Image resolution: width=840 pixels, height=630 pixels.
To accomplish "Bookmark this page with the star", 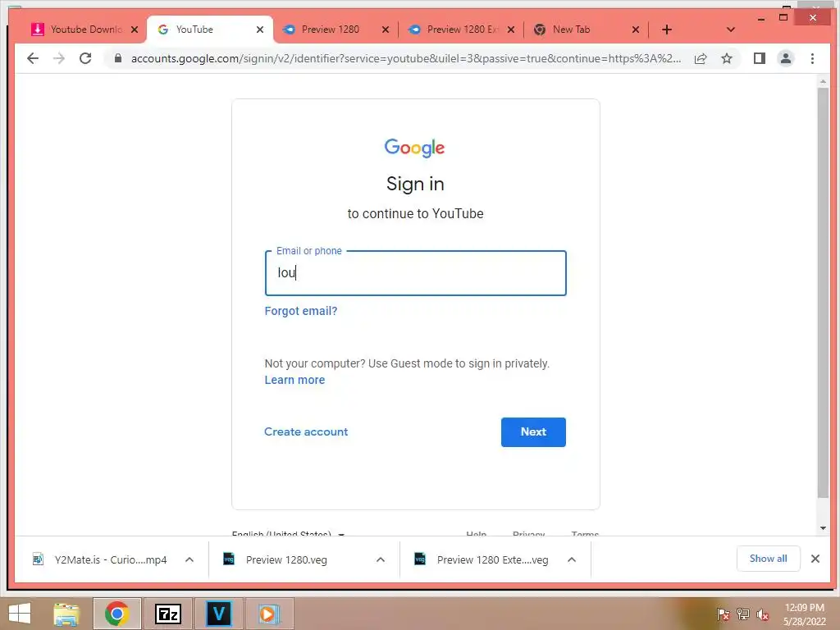I will (x=727, y=58).
